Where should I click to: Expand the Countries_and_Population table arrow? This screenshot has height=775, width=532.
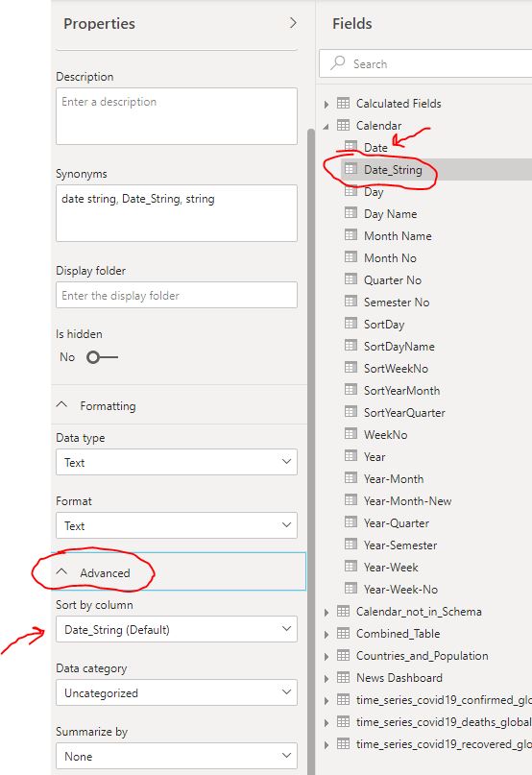click(326, 656)
